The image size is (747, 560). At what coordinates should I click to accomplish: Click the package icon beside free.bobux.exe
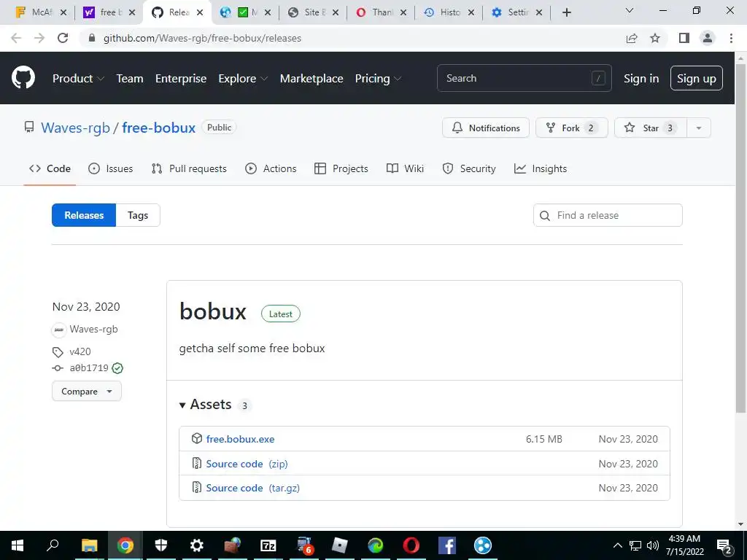[197, 438]
